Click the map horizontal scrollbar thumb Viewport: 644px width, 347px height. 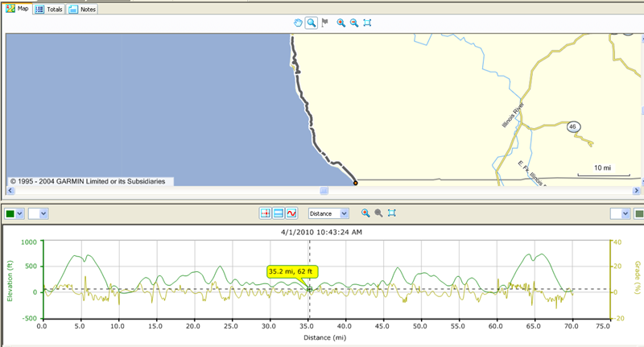click(x=324, y=191)
